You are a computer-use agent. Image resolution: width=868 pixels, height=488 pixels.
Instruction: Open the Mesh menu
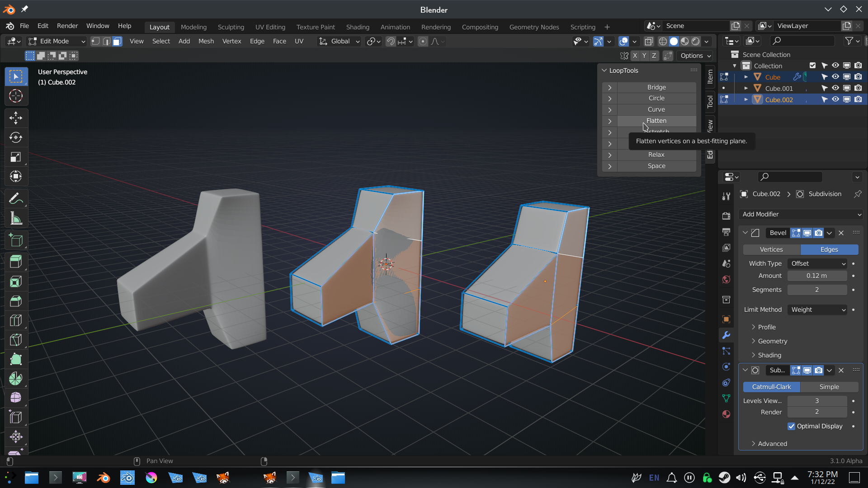pyautogui.click(x=206, y=41)
